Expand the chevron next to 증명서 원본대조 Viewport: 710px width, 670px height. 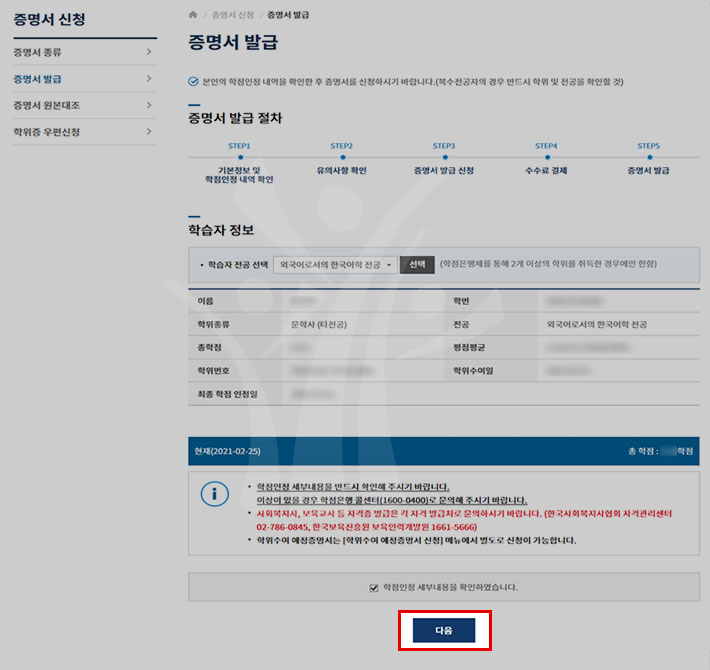point(148,105)
